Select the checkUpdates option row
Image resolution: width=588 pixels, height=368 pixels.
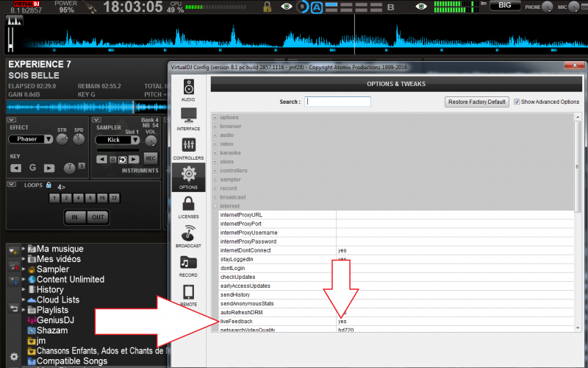(x=395, y=277)
